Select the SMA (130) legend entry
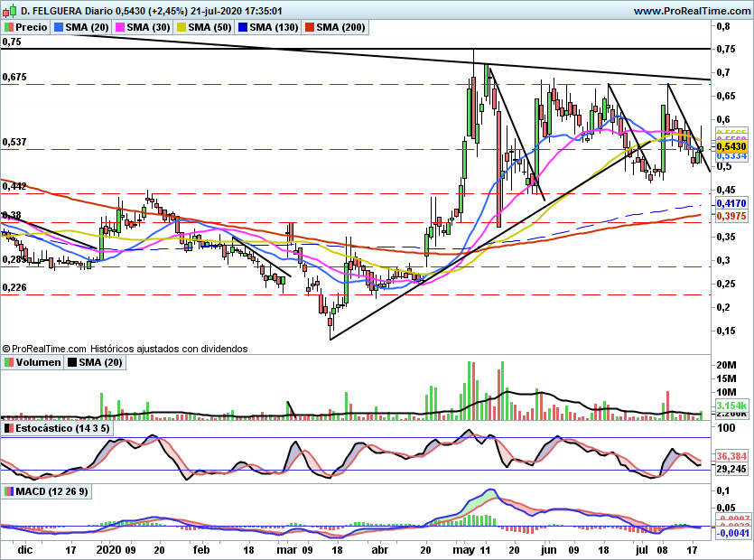The image size is (754, 560). click(269, 27)
